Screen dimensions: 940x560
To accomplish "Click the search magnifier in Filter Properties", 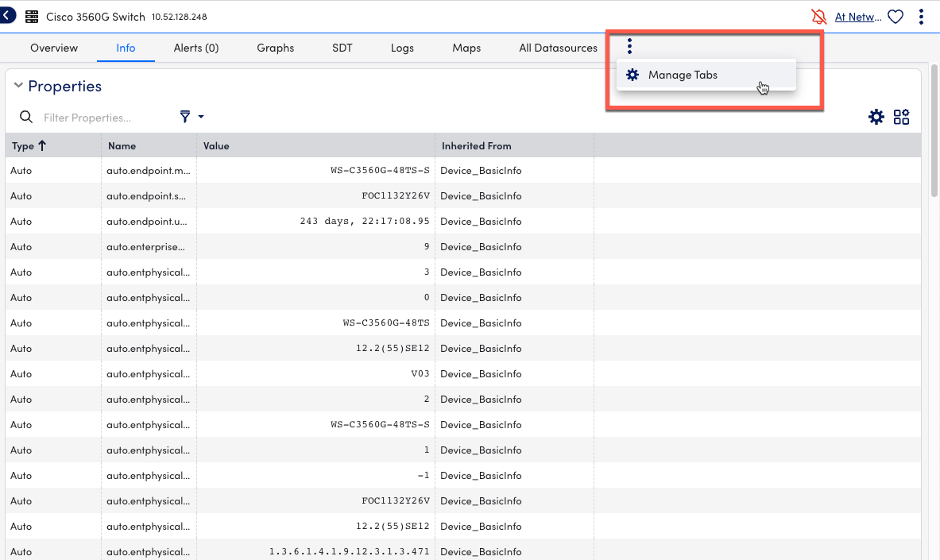I will click(x=26, y=116).
